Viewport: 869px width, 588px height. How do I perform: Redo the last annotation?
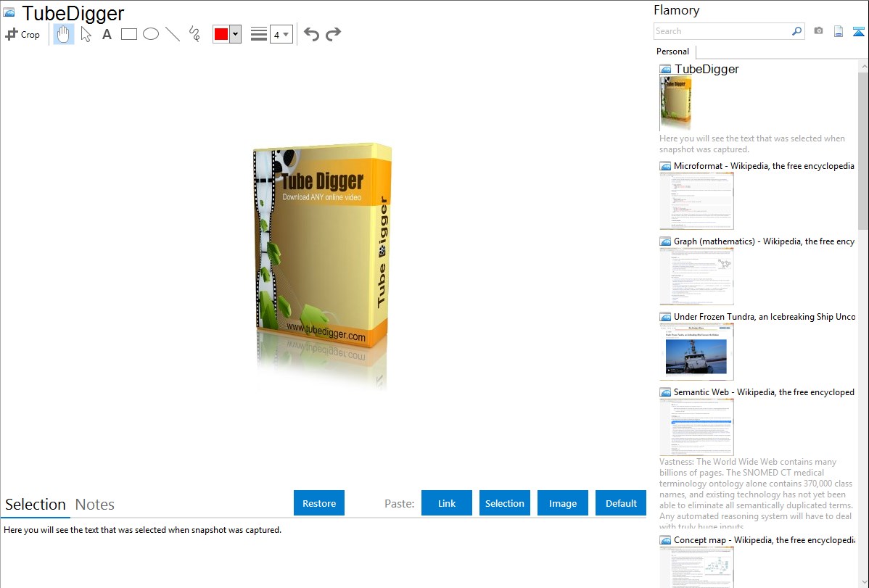[333, 34]
